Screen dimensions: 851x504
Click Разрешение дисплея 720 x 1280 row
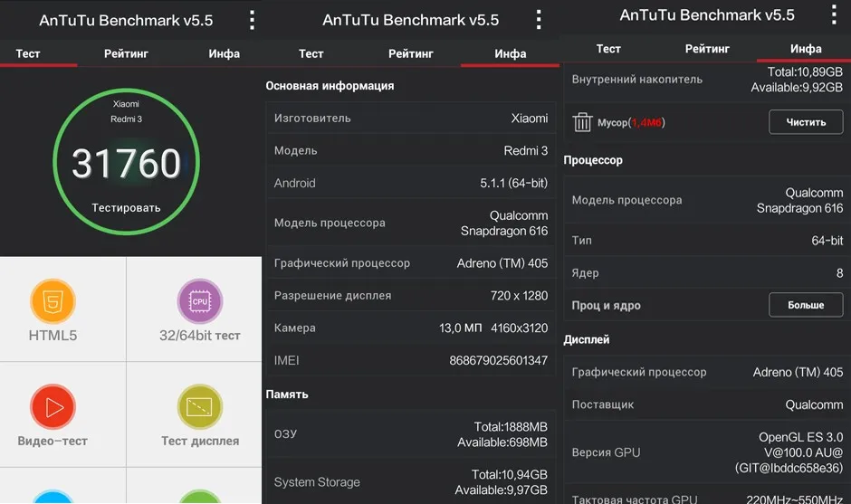tap(411, 296)
